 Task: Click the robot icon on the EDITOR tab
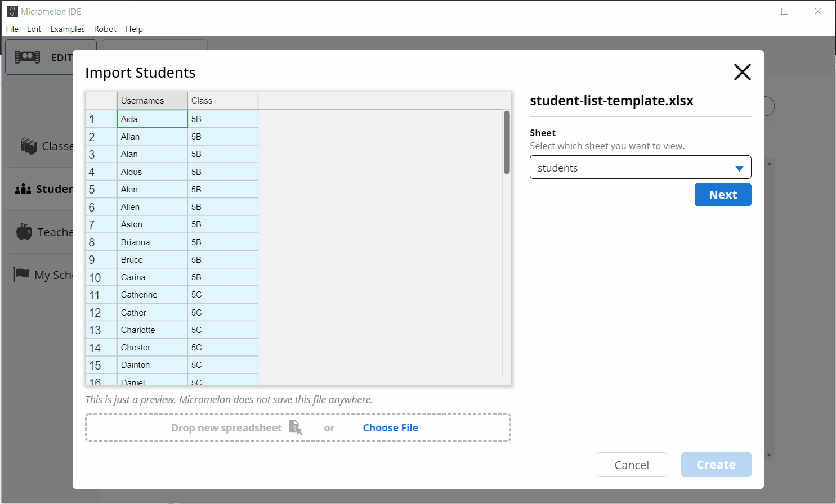(x=26, y=57)
